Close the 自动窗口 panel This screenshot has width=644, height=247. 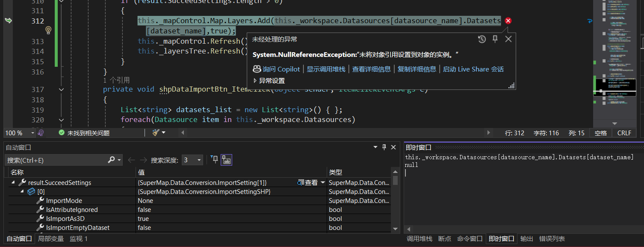(393, 147)
